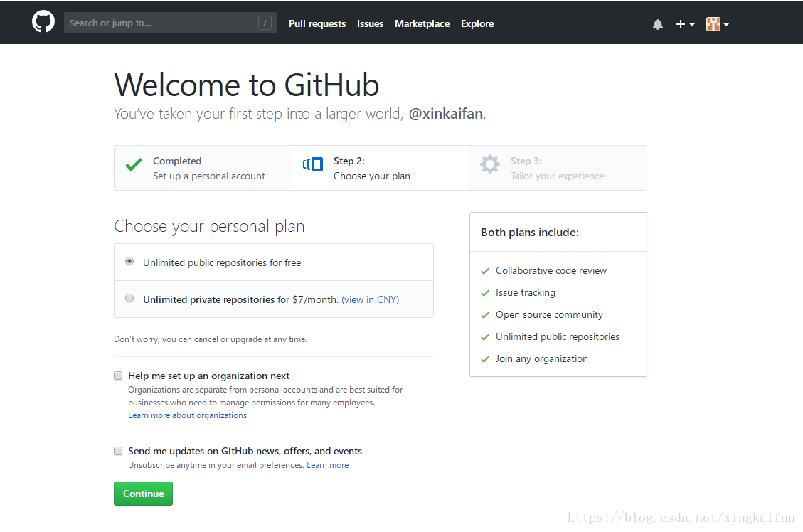
Task: Click the Step 3 gear icon
Action: 489,164
